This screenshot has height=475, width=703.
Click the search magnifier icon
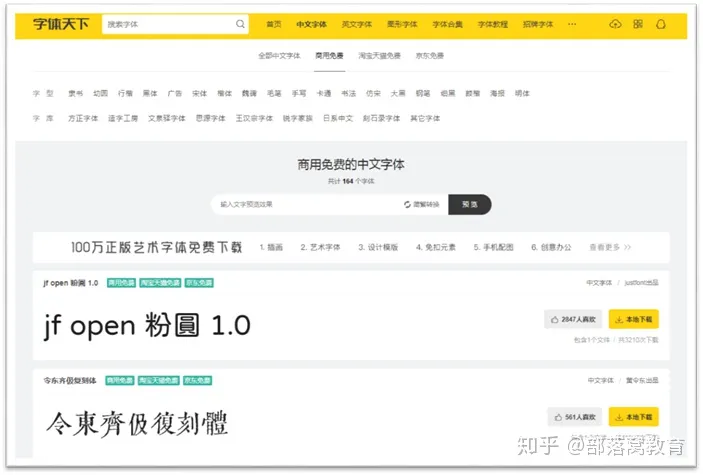240,24
